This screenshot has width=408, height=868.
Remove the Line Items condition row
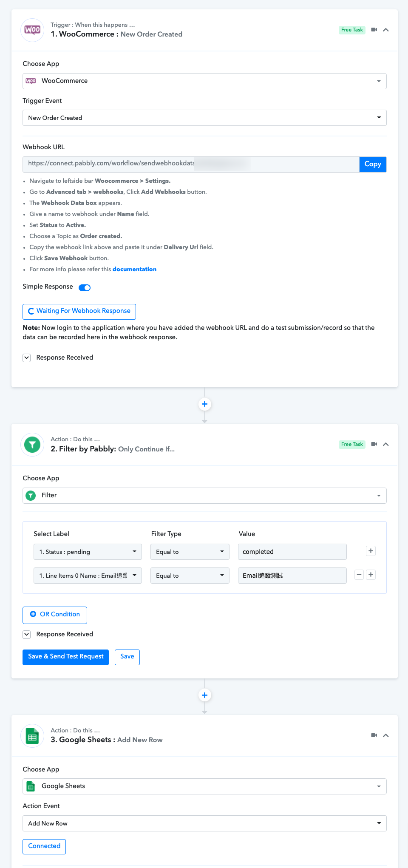[359, 575]
